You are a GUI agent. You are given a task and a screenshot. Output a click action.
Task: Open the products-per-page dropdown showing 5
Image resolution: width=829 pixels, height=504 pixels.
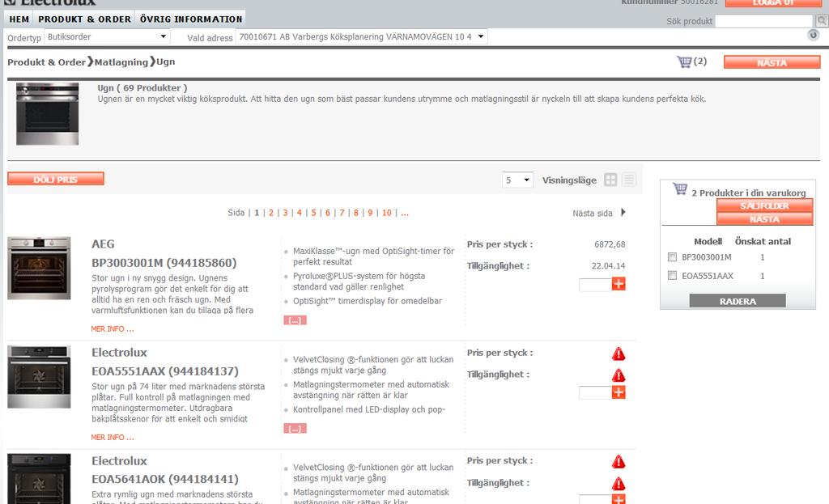coord(517,180)
